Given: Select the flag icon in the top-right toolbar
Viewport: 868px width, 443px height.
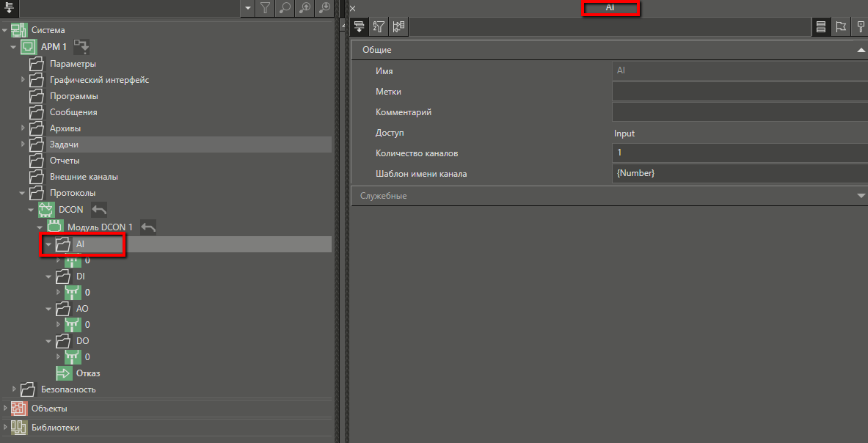Looking at the screenshot, I should [839, 26].
